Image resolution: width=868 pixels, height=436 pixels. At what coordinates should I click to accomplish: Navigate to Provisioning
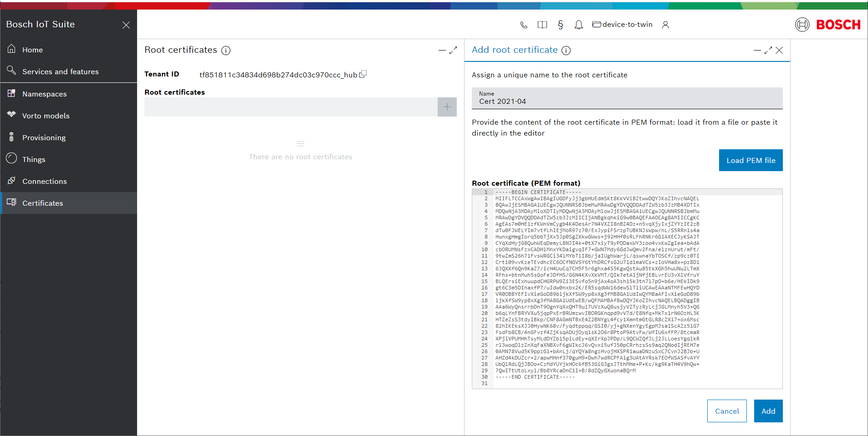click(68, 137)
